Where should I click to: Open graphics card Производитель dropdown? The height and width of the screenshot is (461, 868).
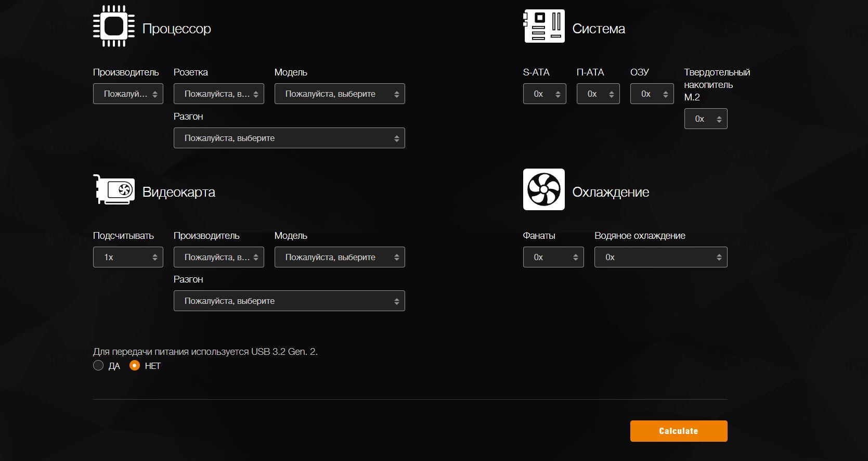(x=219, y=257)
